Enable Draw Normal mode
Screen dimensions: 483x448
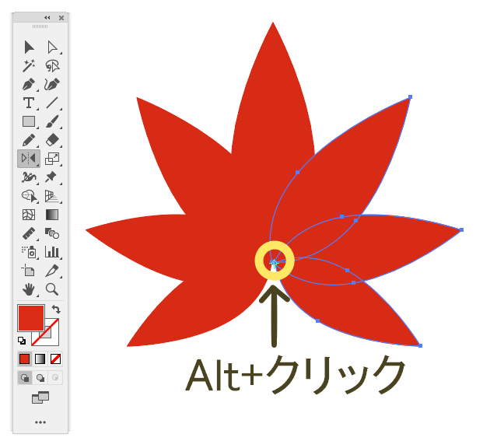[25, 377]
